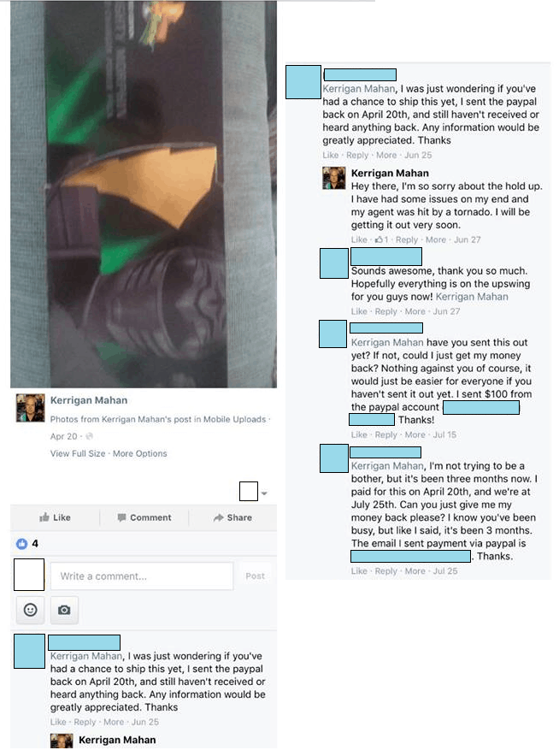
Task: Click Kerrigan Mahan name in tornado reply
Action: pos(390,173)
